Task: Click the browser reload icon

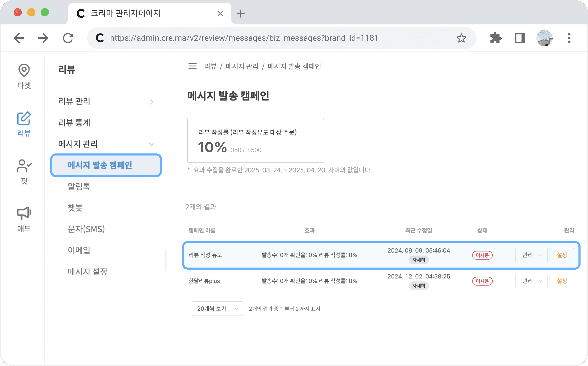Action: pos(68,38)
